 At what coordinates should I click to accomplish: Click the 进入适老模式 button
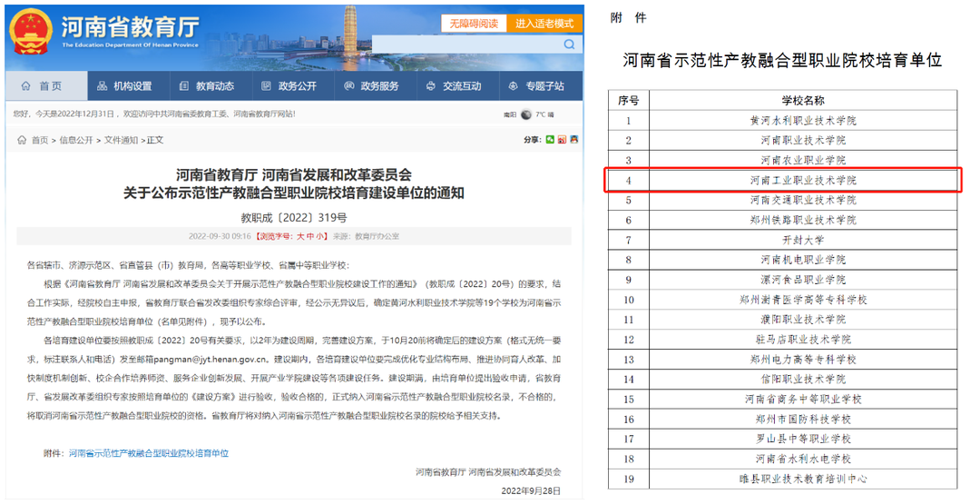tap(544, 23)
